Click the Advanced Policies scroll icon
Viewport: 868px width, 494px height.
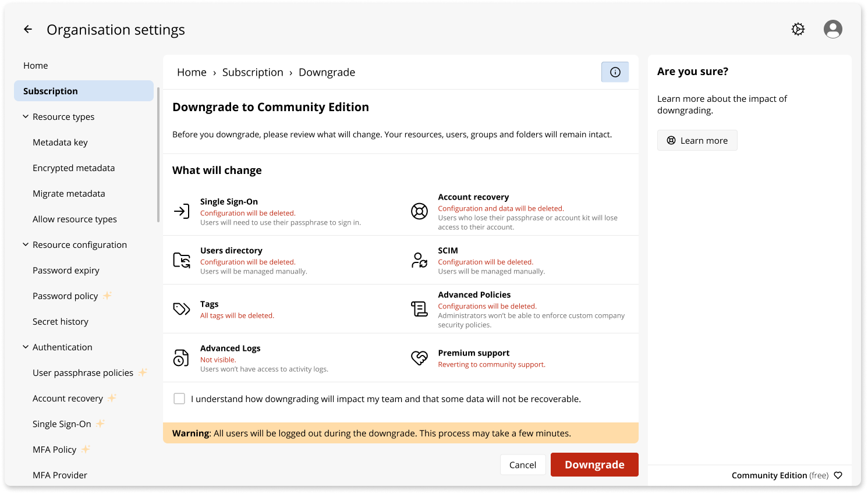point(419,309)
